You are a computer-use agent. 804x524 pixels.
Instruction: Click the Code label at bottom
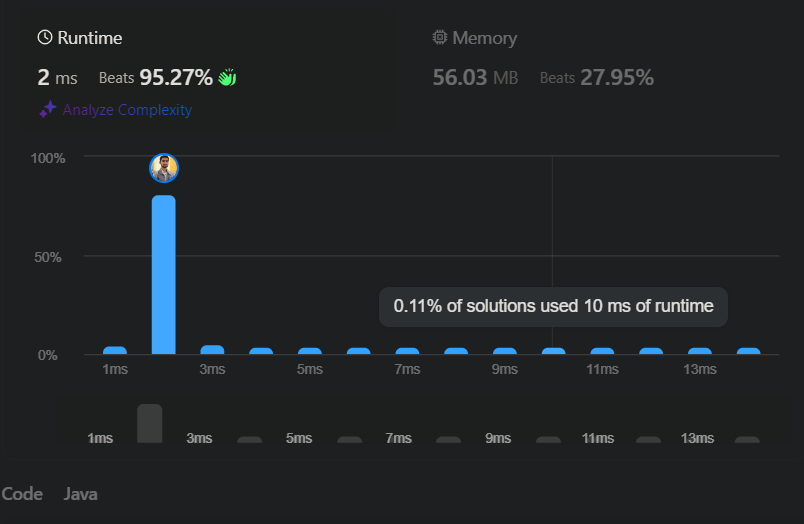tap(22, 494)
